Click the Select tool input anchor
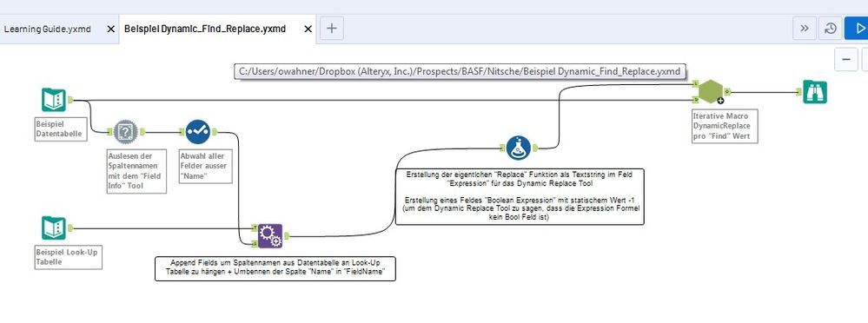868x323 pixels. pyautogui.click(x=182, y=132)
